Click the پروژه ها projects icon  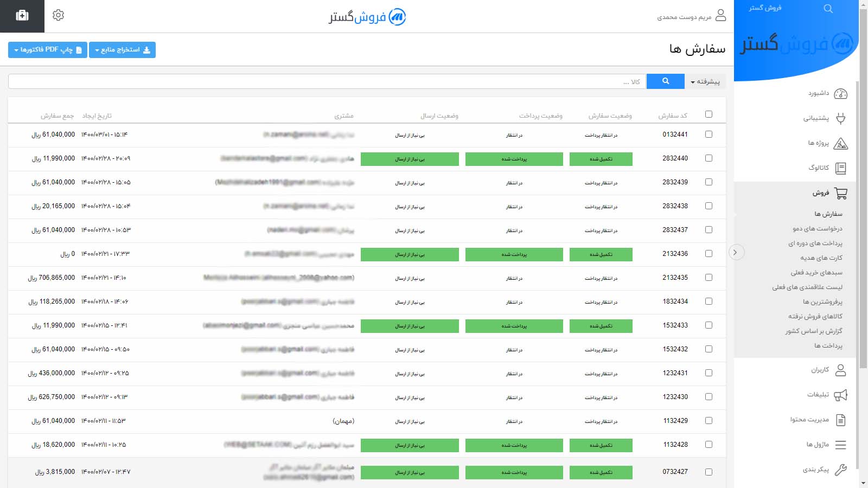(x=840, y=144)
